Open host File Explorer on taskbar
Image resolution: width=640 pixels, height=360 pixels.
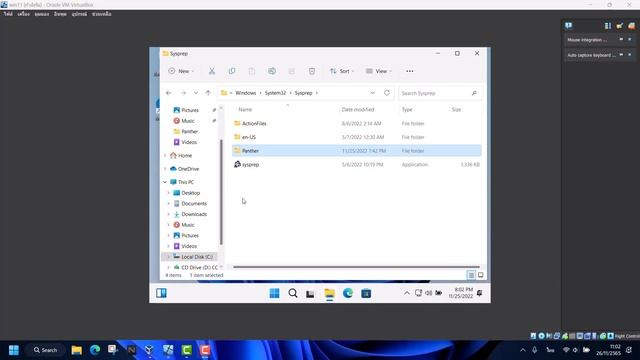click(x=76, y=350)
